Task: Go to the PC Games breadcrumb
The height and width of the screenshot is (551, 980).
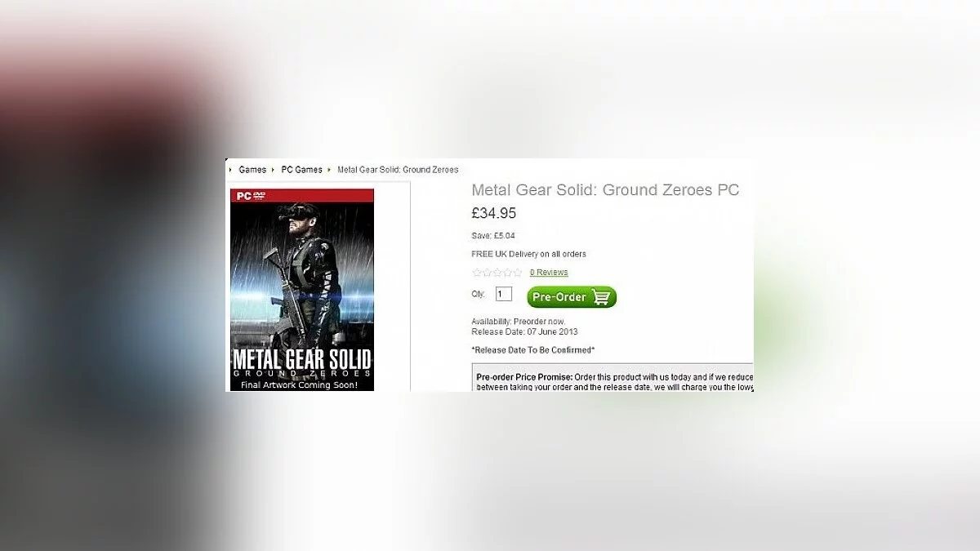Action: (301, 170)
